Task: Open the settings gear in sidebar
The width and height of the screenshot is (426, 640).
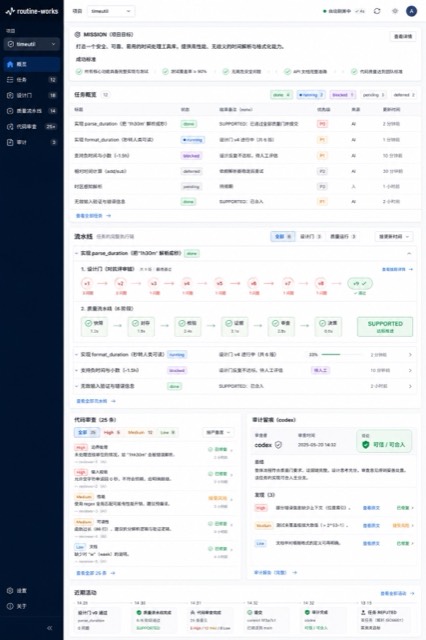Action: tap(10, 591)
